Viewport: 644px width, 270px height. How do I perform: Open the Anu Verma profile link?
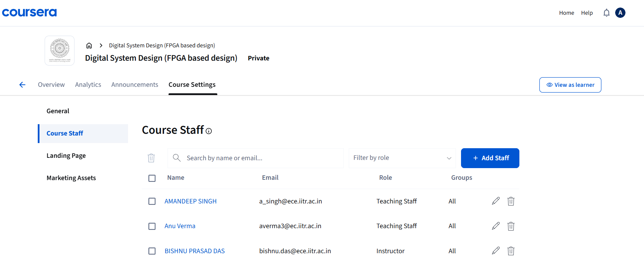pos(180,226)
